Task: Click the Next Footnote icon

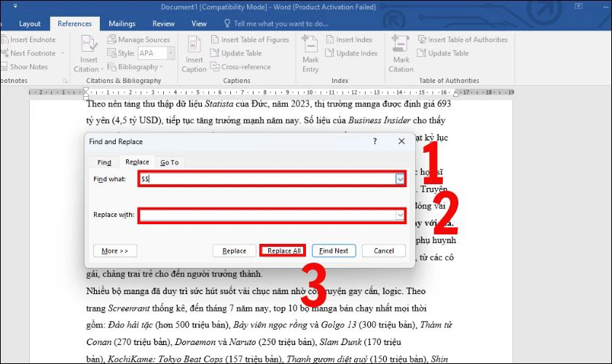Action: pyautogui.click(x=4, y=53)
